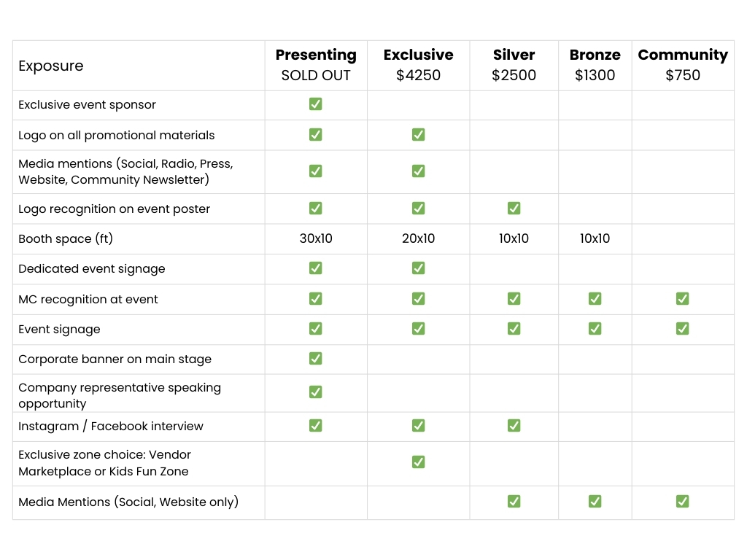This screenshot has width=747, height=560.
Task: Click the 30x10 booth space cell
Action: pyautogui.click(x=316, y=238)
